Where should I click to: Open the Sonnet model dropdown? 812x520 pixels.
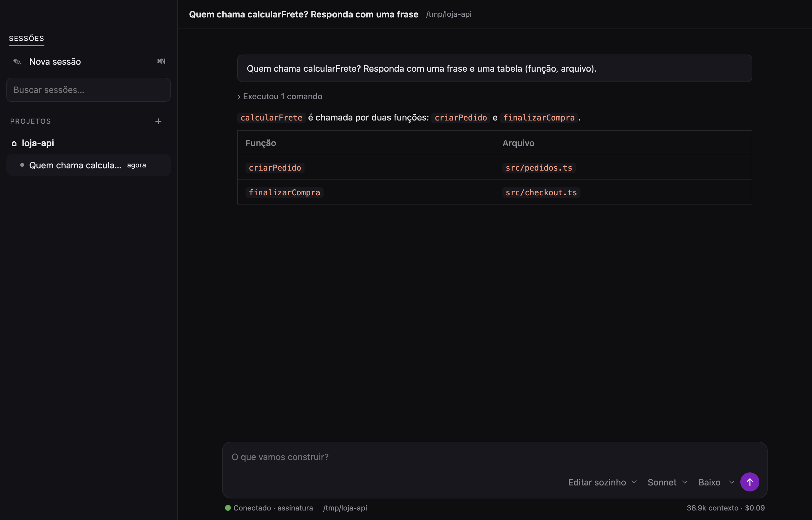click(667, 482)
